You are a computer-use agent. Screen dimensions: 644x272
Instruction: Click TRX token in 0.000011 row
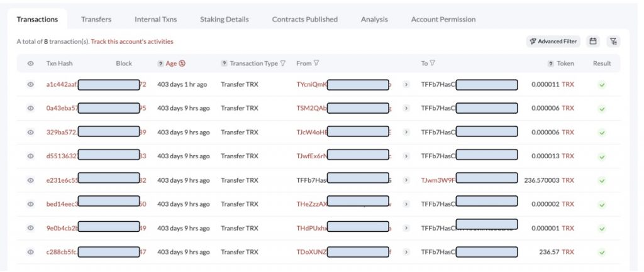pos(568,85)
